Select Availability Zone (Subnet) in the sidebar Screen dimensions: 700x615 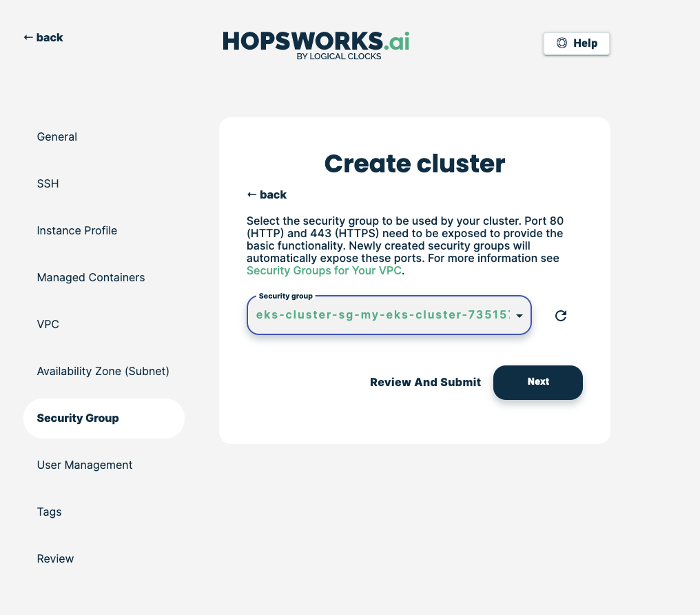click(x=103, y=372)
